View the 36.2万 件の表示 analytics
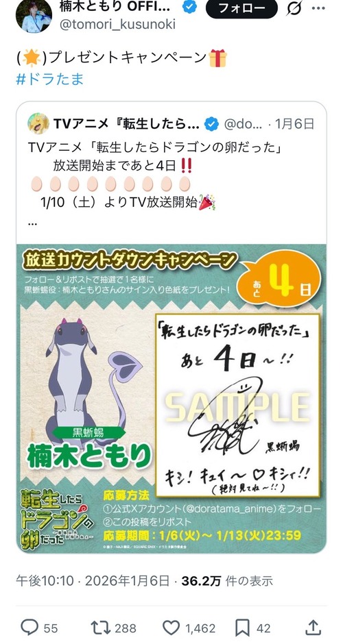This screenshot has height=644, width=343. (x=227, y=581)
